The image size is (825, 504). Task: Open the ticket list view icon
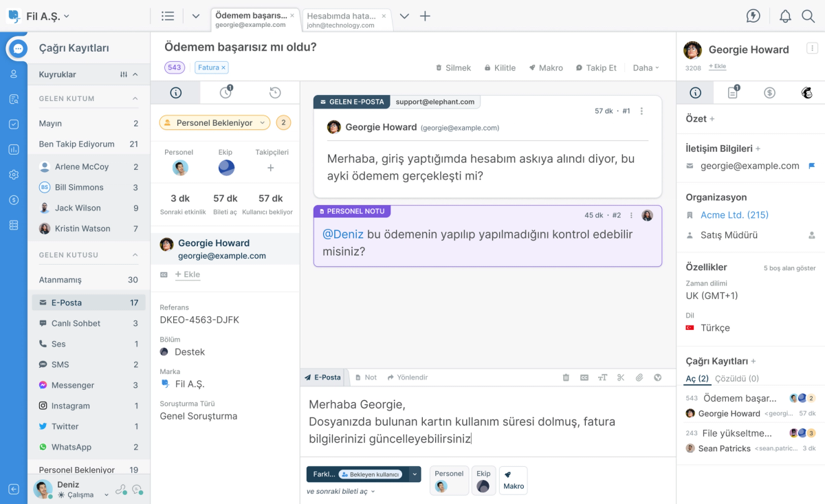pos(168,17)
